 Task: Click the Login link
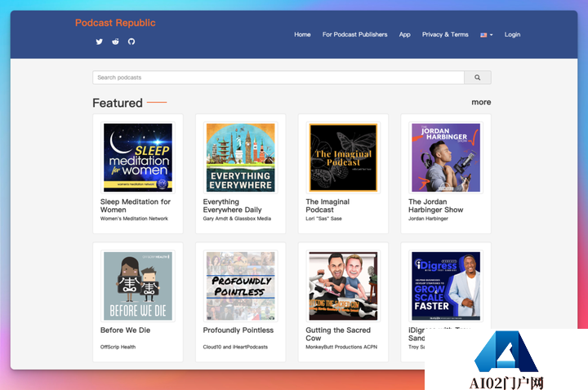coord(512,34)
